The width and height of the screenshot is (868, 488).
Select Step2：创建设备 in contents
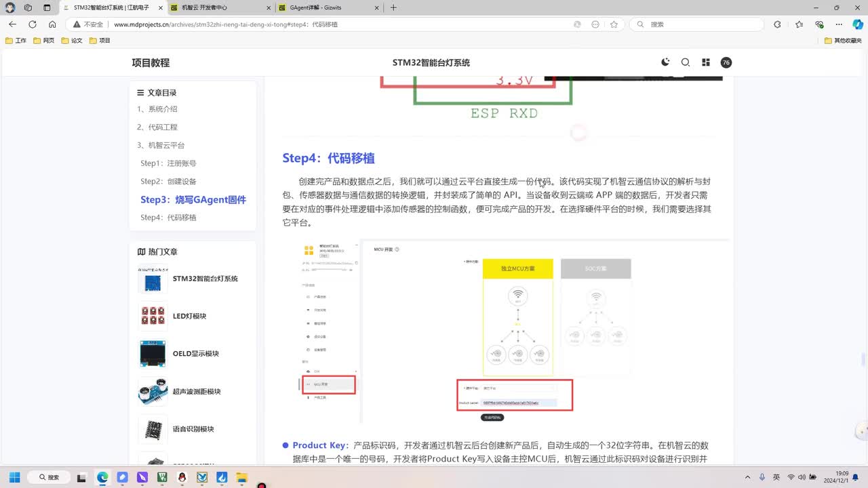[x=168, y=182]
